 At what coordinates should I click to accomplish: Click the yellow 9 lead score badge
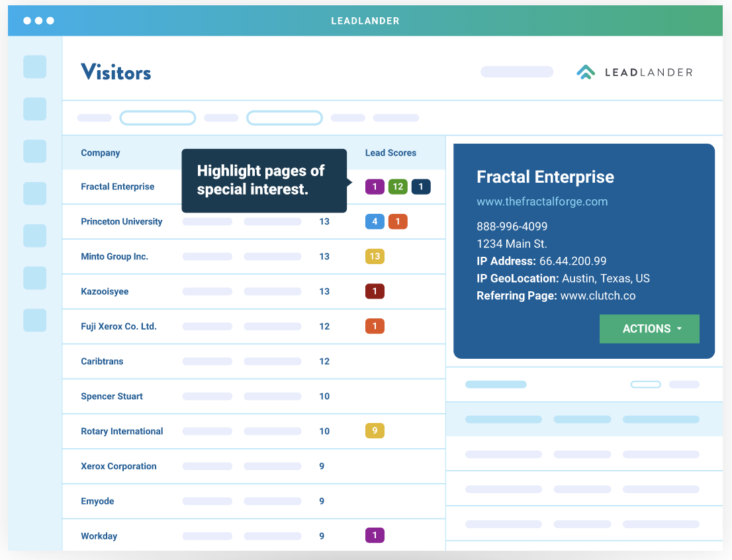click(x=375, y=431)
